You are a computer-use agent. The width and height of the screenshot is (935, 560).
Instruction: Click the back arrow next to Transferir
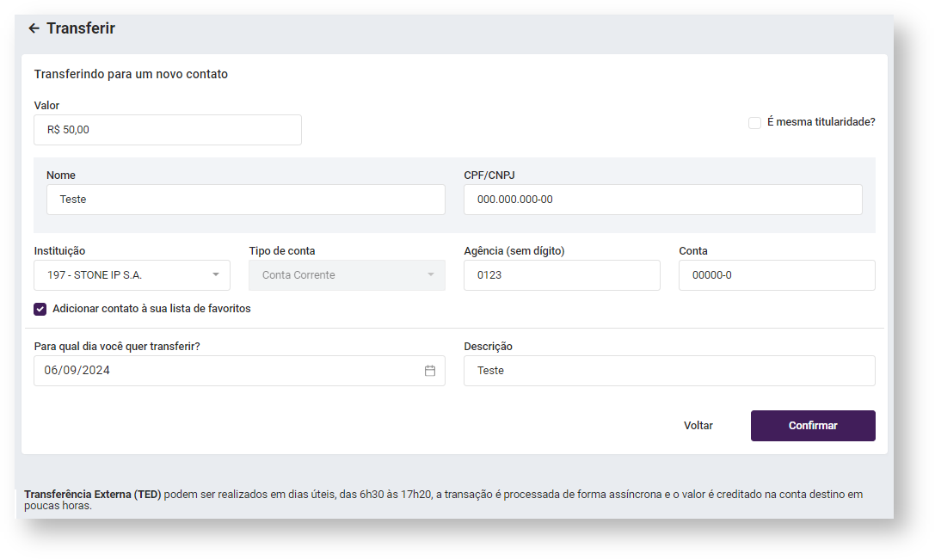click(x=34, y=28)
